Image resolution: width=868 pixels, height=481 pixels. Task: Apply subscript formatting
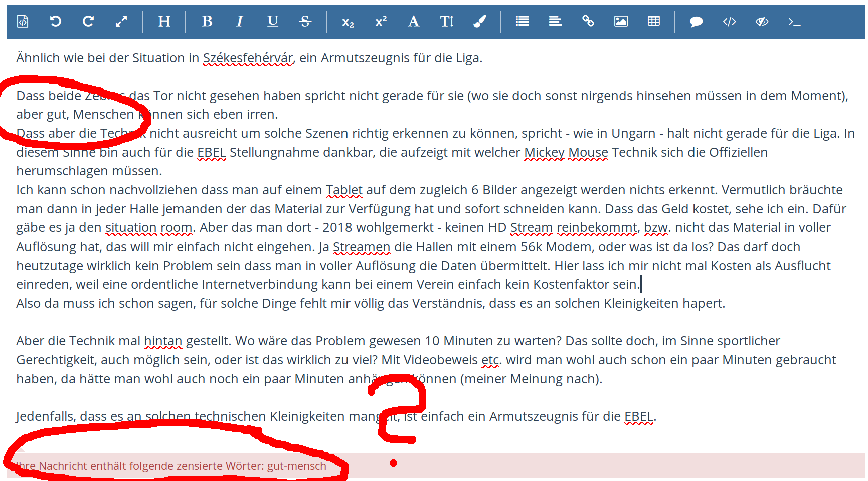tap(348, 22)
